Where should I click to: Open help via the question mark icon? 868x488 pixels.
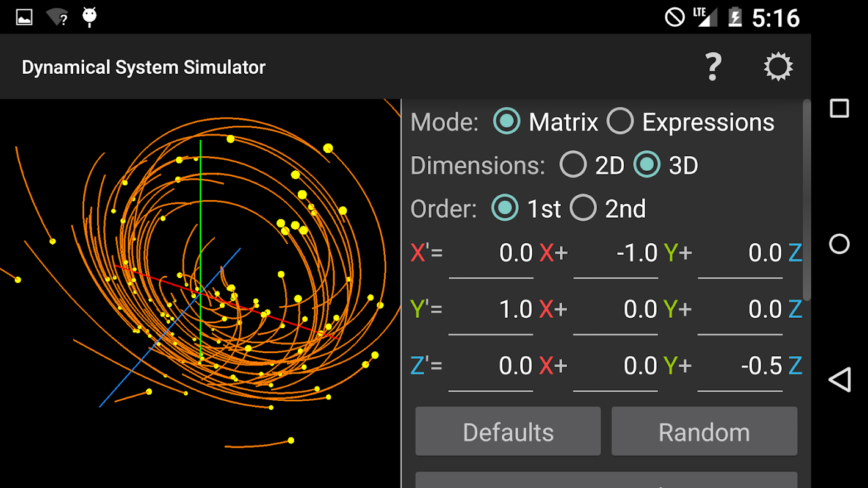coord(713,66)
